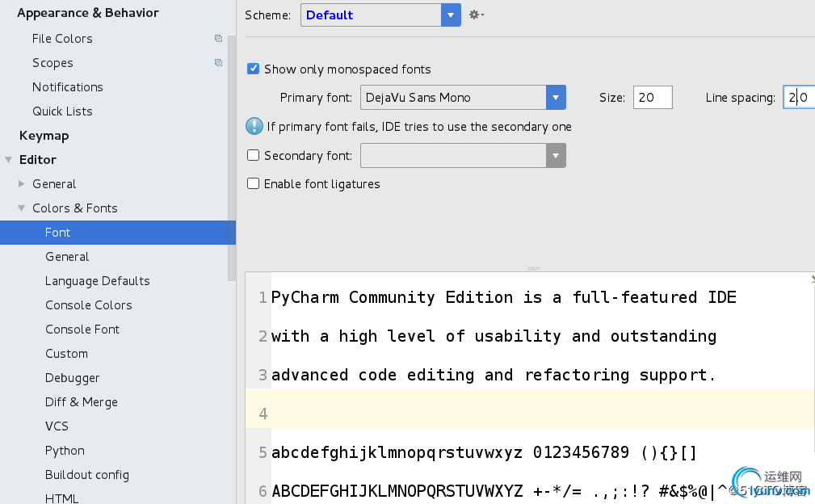This screenshot has width=815, height=504.
Task: Select Console Font in the settings tree
Action: coord(82,330)
